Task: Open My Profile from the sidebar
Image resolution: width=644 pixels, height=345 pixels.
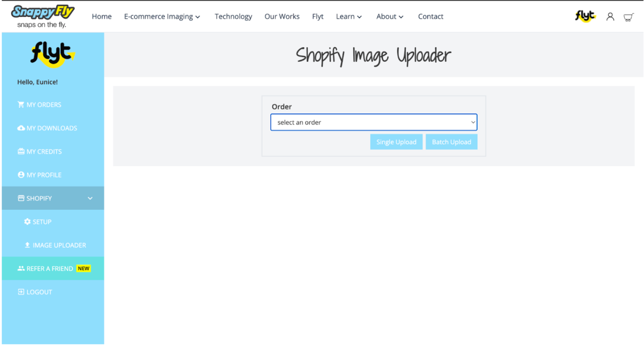Action: (x=44, y=175)
